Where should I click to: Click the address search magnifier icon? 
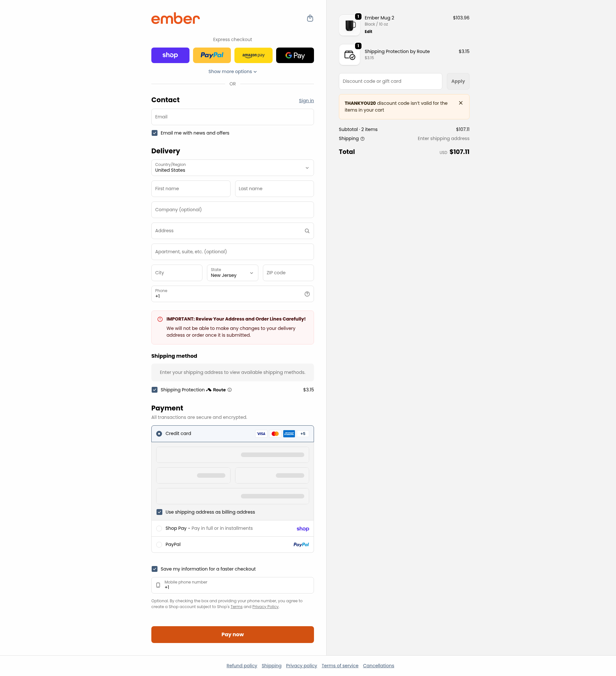[307, 231]
